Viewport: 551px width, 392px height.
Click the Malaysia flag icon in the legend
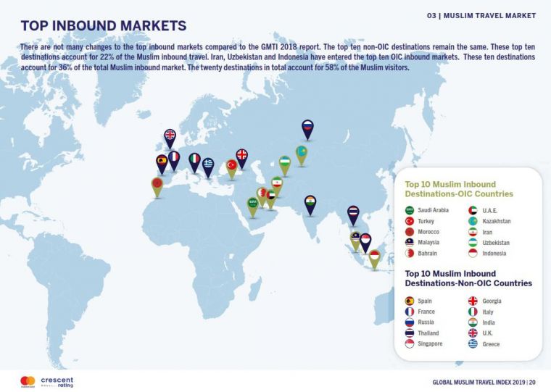tap(410, 242)
